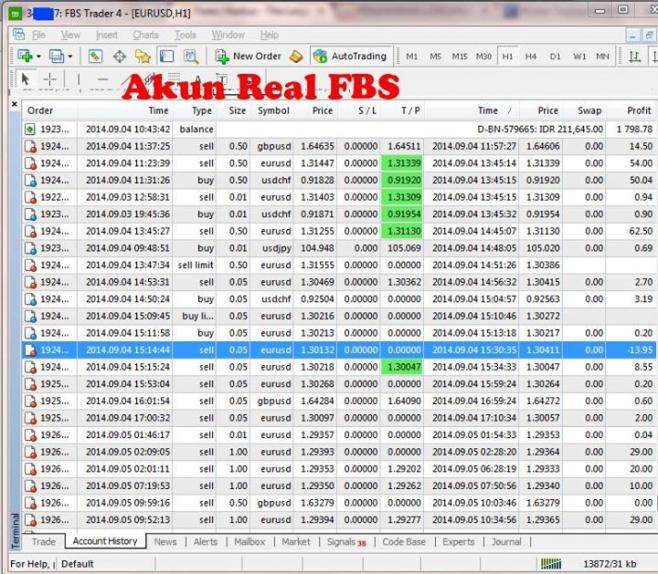
Task: Click the connection status bars indicator
Action: click(551, 564)
